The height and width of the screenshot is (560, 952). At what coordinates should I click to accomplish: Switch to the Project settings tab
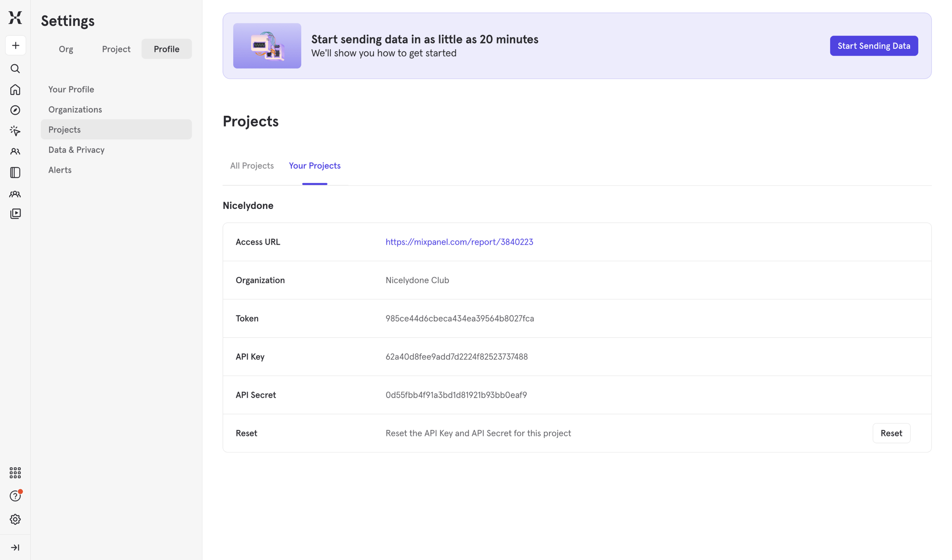(x=116, y=49)
